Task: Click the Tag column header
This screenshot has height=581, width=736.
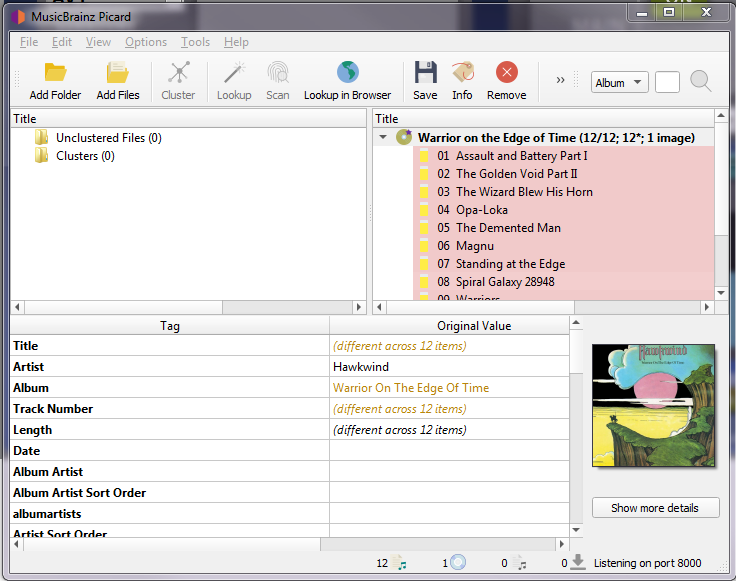Action: [170, 326]
